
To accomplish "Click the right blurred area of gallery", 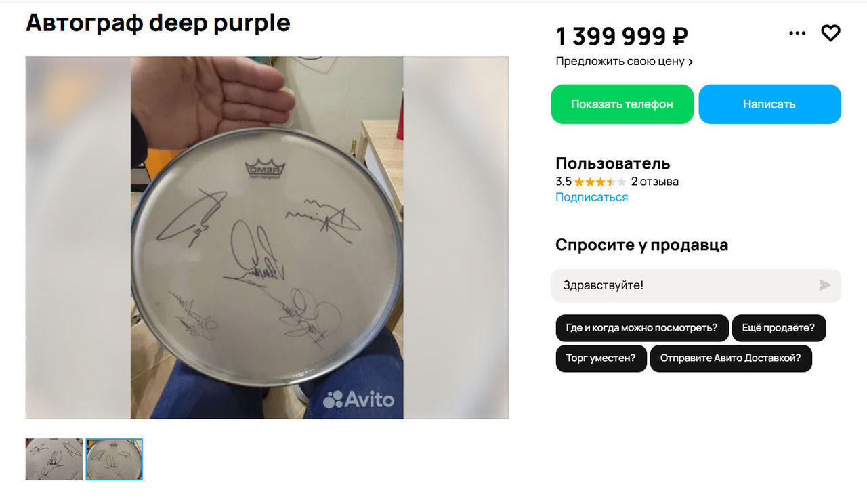I will click(456, 238).
